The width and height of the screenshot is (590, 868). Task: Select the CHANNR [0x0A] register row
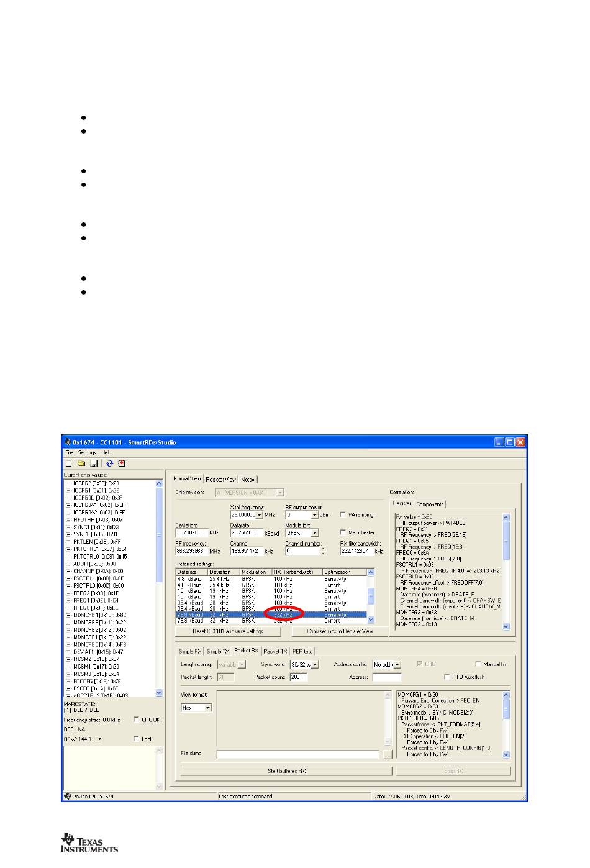(98, 571)
